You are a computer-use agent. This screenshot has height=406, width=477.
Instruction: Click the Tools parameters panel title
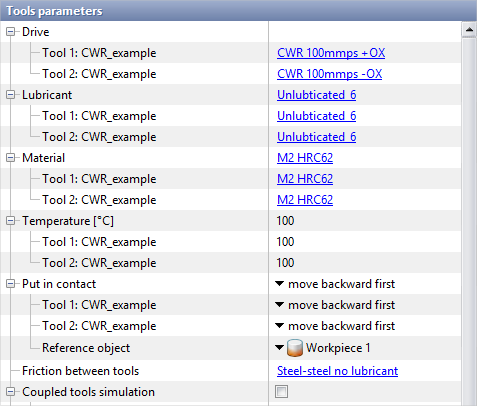coord(54,11)
